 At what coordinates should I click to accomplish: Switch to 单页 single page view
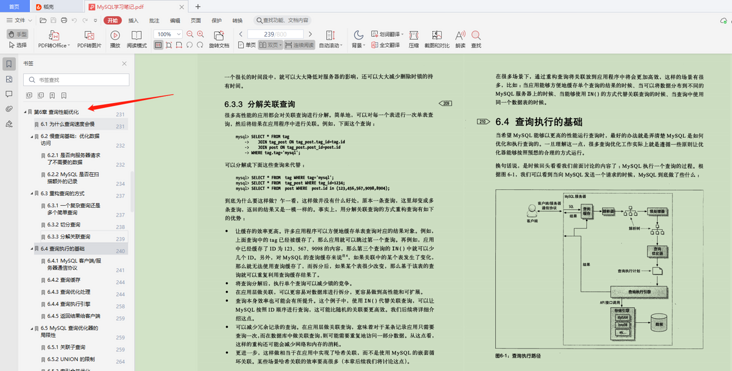[246, 45]
